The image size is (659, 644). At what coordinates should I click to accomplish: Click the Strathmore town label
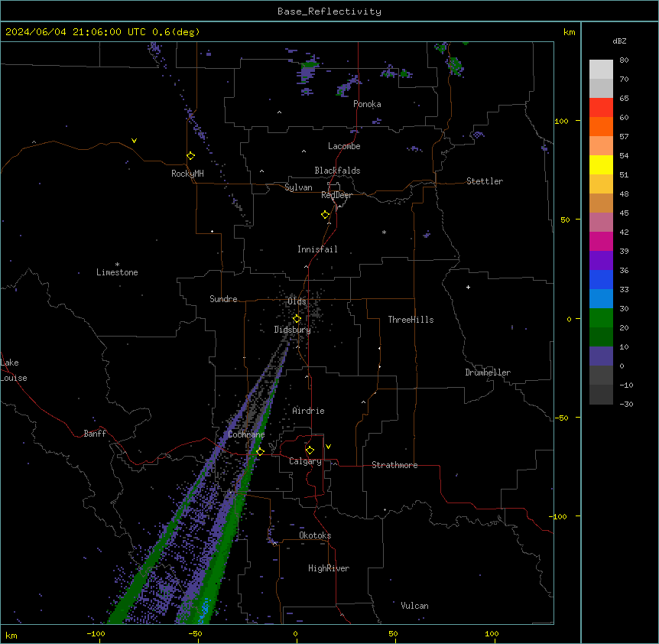click(394, 465)
